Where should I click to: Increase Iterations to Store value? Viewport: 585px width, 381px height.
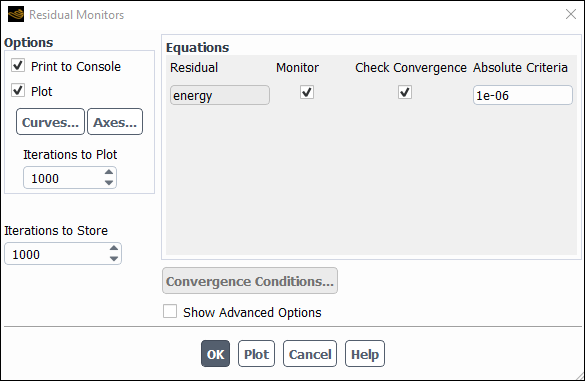coord(114,248)
